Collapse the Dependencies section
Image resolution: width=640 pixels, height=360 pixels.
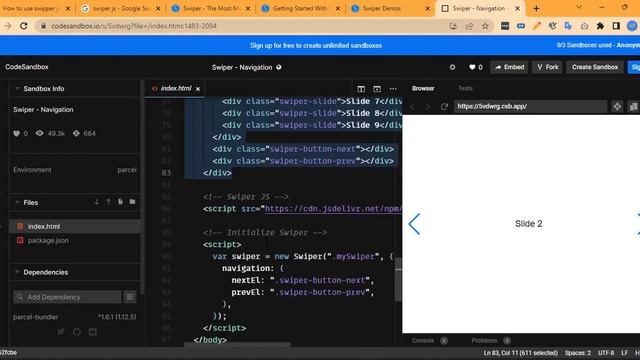[17, 272]
